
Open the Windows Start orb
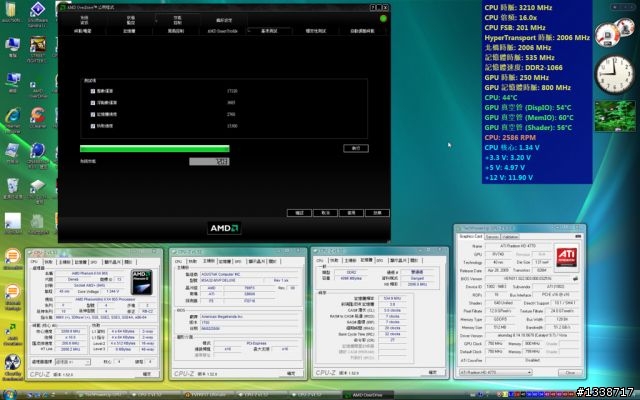9,394
